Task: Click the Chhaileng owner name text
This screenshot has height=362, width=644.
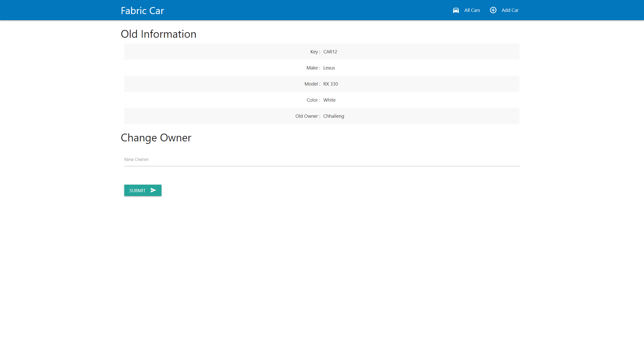Action: (x=334, y=116)
